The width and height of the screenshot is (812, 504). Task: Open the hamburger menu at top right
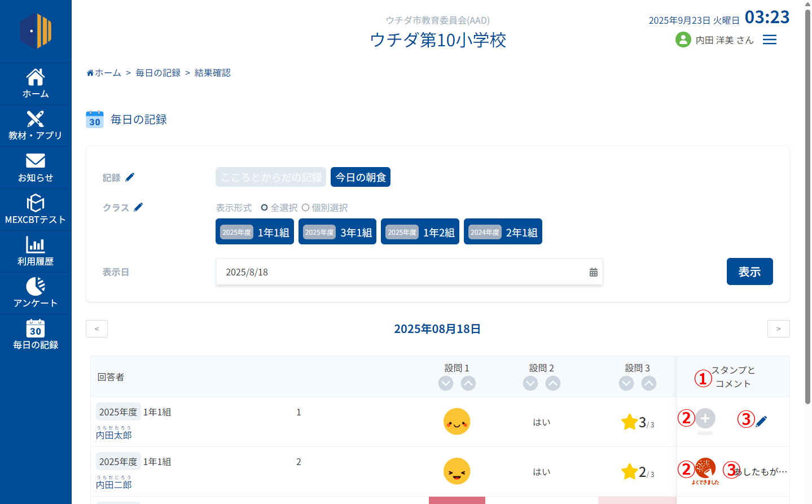[770, 40]
